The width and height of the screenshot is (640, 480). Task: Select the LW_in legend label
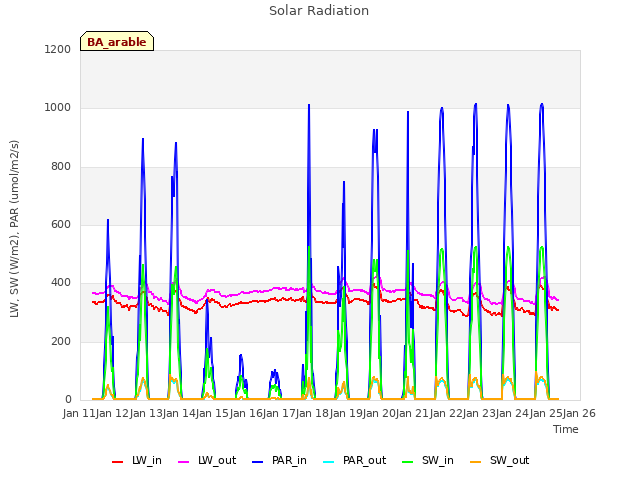point(147,460)
